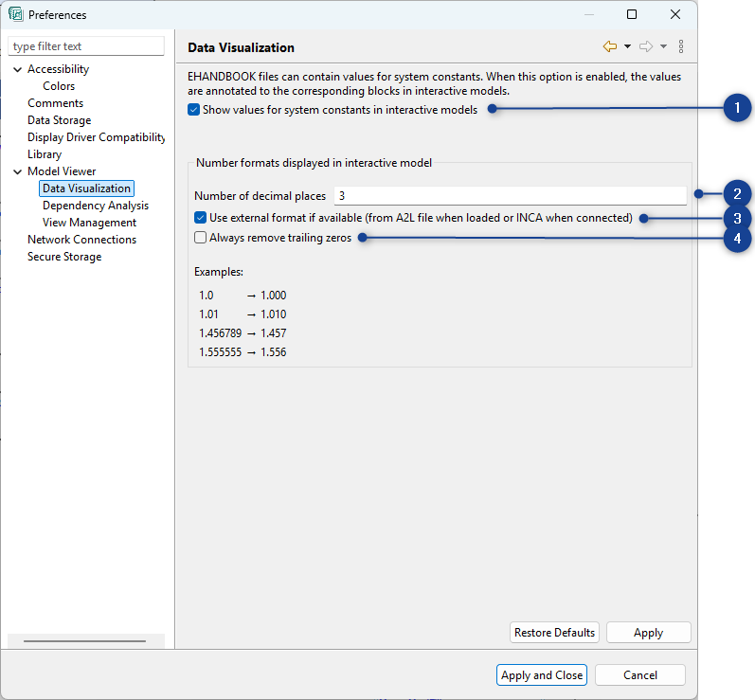The width and height of the screenshot is (755, 700).
Task: Uncheck Use external format if available
Action: [200, 218]
